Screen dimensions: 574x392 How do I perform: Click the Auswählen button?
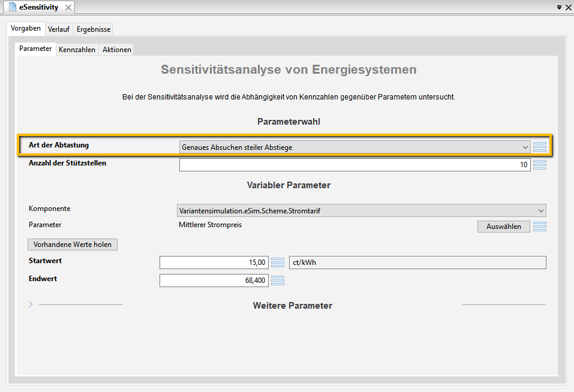pos(503,227)
